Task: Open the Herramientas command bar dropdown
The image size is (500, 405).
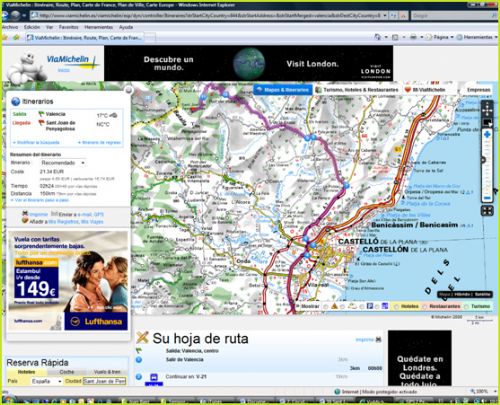Action: [477, 37]
